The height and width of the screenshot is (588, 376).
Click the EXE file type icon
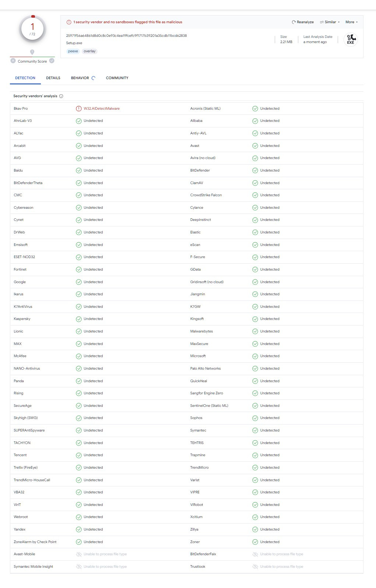coord(351,39)
